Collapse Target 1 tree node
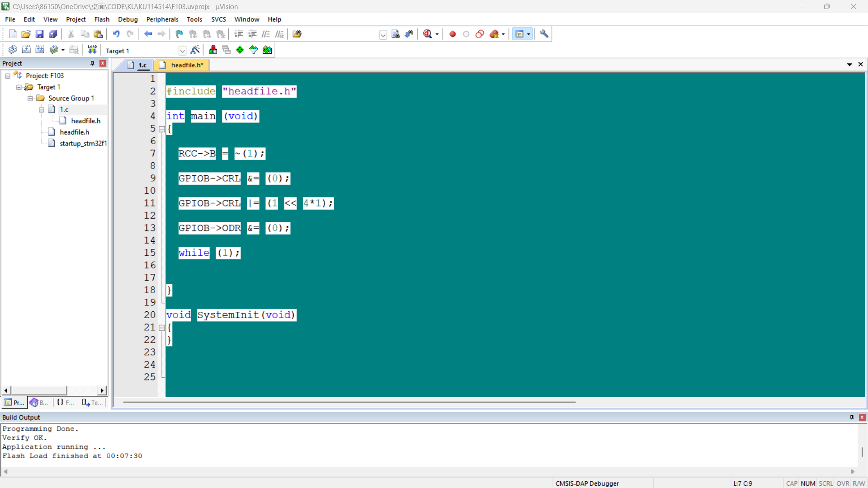Image resolution: width=868 pixels, height=488 pixels. point(19,87)
